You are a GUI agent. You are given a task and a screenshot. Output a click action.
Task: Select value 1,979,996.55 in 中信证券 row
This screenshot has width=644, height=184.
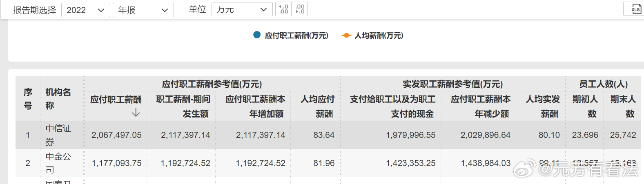[x=411, y=135]
